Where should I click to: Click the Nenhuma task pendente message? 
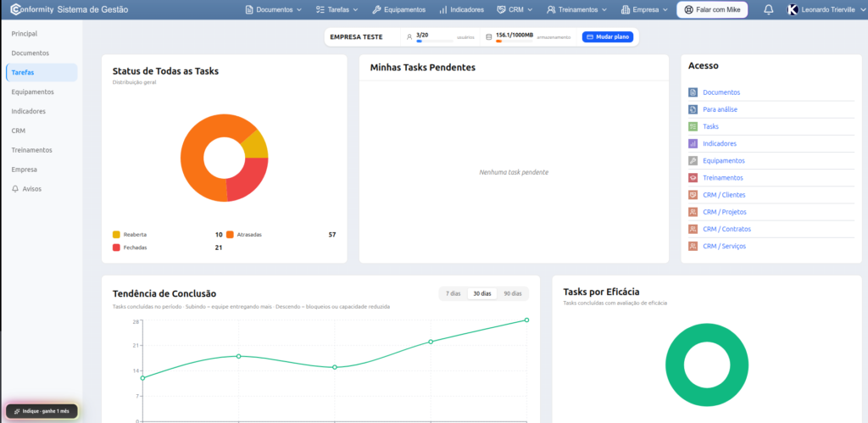pyautogui.click(x=514, y=172)
